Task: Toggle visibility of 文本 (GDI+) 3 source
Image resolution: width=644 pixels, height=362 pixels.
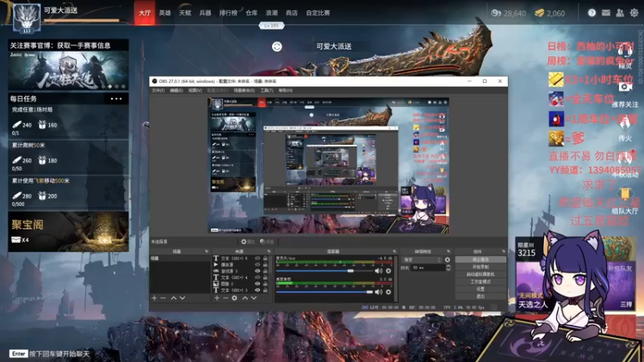Action: [258, 290]
